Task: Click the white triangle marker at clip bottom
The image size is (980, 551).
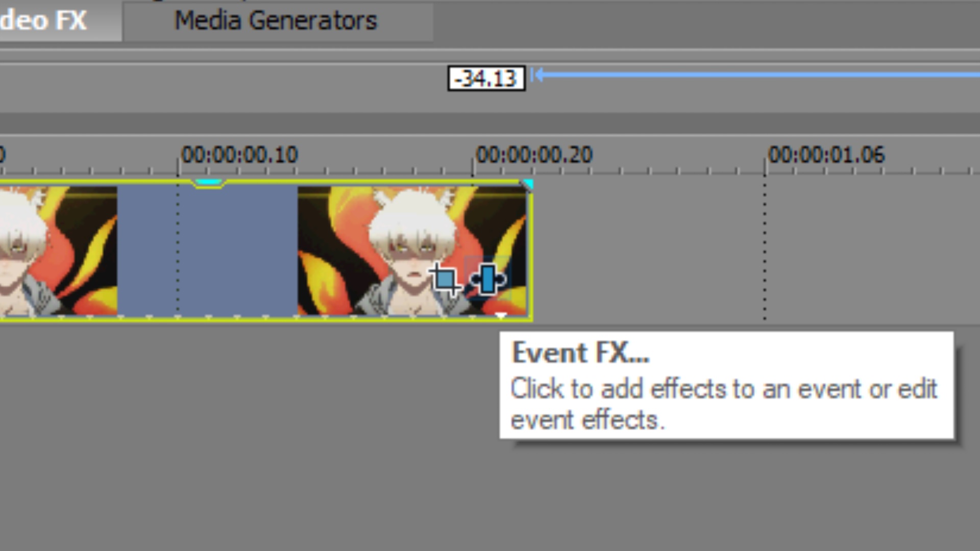Action: (x=500, y=316)
